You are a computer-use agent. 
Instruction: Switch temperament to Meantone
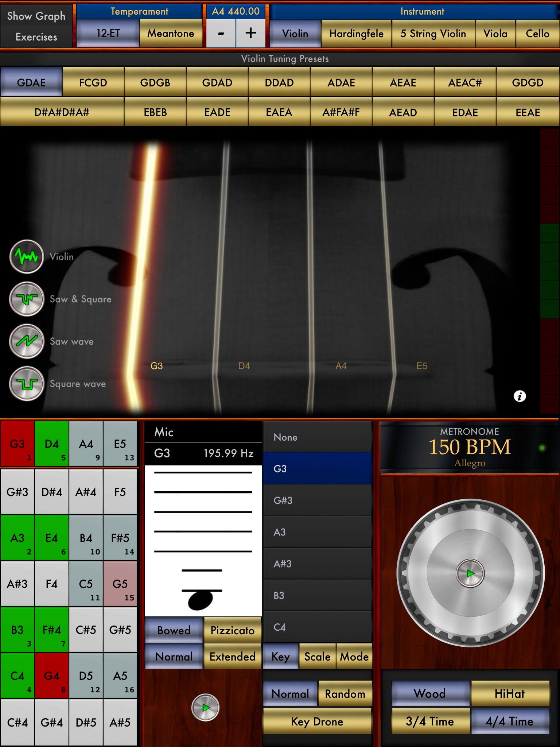[171, 34]
